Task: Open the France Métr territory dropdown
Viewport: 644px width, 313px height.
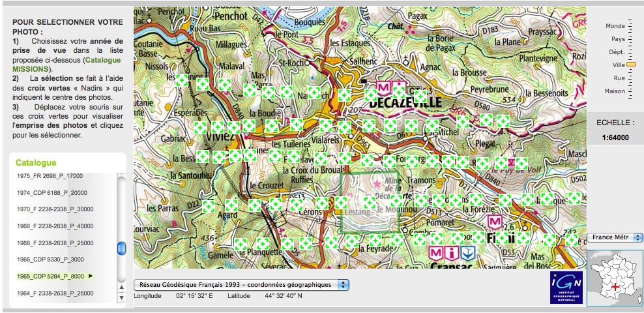Action: [615, 237]
